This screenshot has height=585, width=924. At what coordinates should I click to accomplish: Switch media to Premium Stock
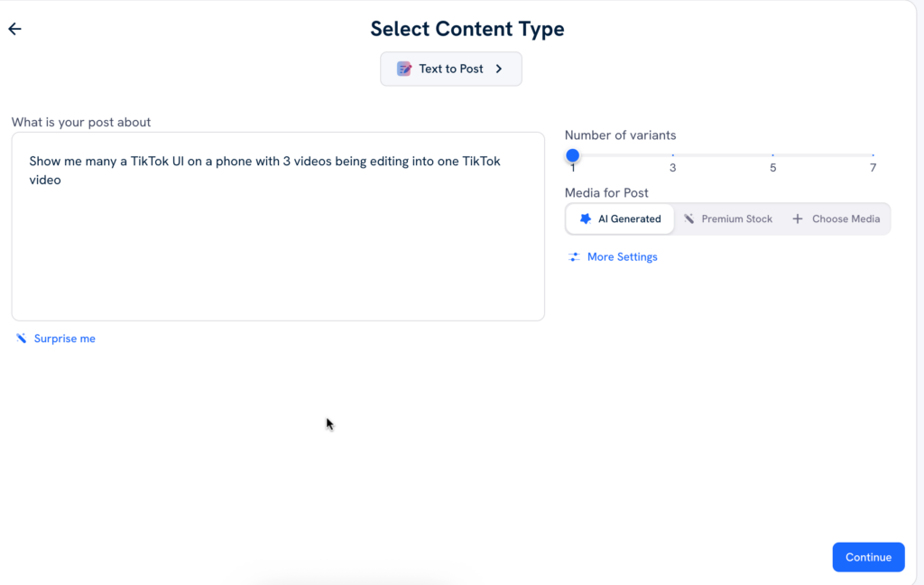pyautogui.click(x=728, y=218)
